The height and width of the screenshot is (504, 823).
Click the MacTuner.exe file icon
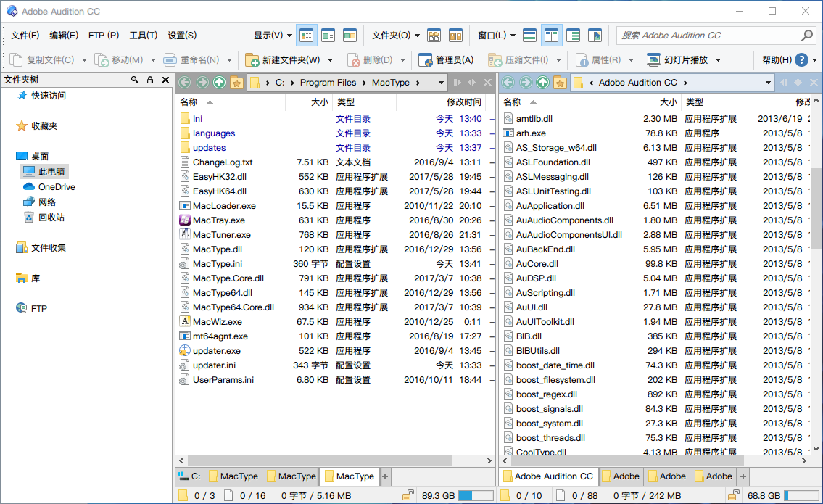[x=185, y=235]
